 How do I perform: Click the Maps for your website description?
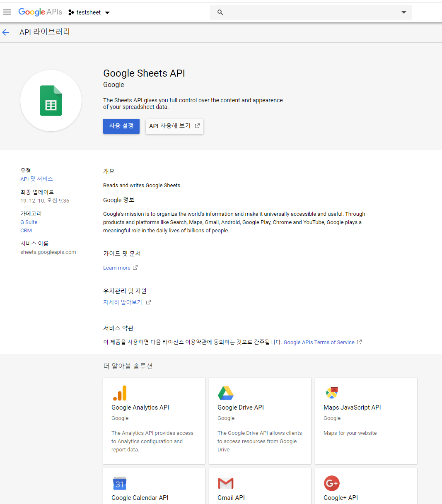click(350, 433)
